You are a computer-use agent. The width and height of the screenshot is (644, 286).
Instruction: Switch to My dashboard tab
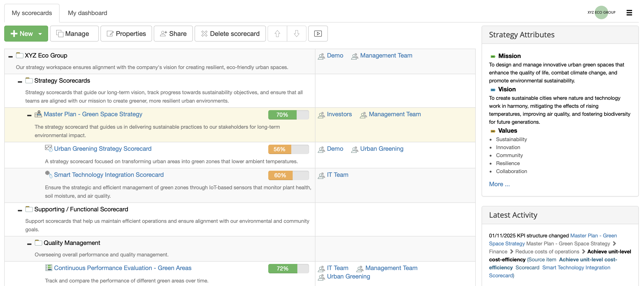[x=87, y=13]
